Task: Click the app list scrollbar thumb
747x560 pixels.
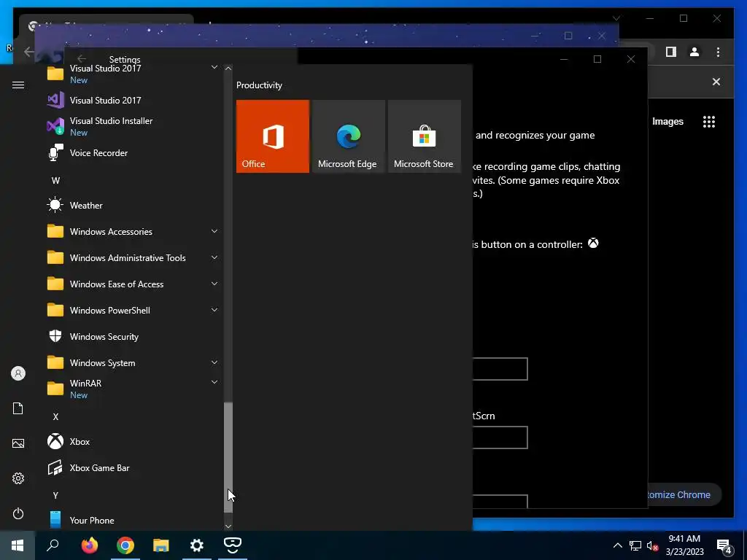Action: pos(228,457)
